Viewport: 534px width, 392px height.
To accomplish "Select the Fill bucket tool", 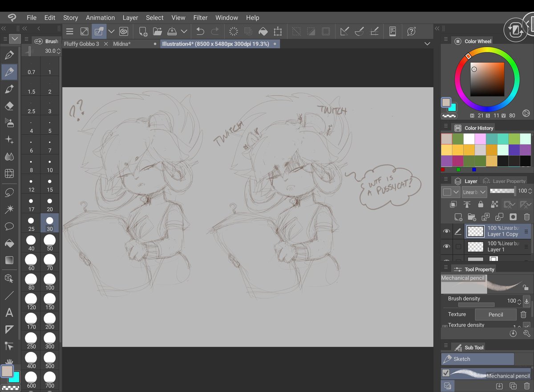I will 9,243.
